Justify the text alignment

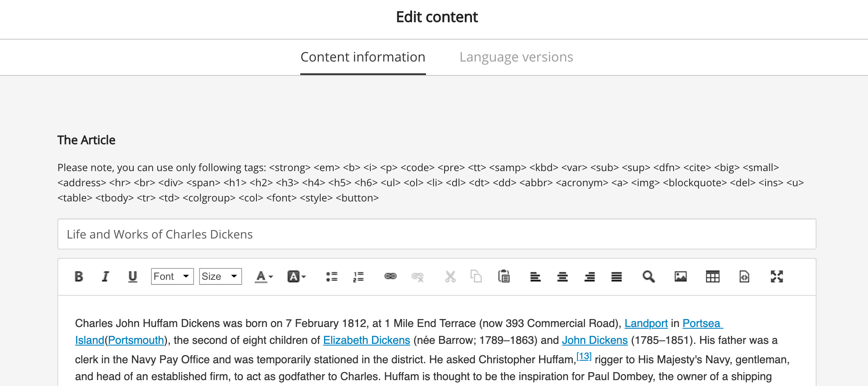(617, 276)
